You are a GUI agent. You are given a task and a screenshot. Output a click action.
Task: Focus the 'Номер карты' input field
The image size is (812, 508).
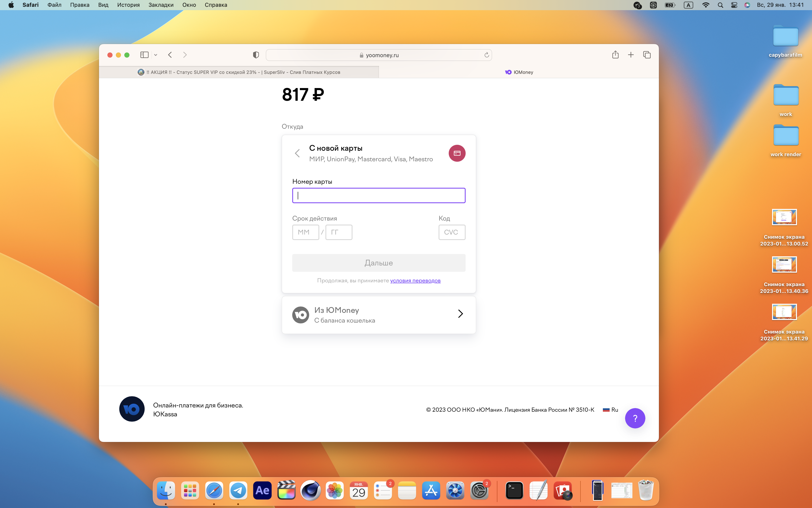[x=379, y=196]
